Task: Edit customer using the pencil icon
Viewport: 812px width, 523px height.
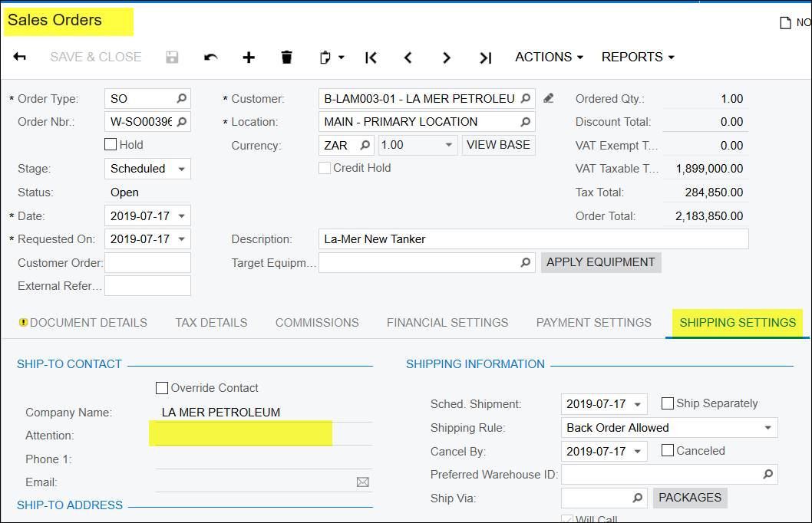Action: click(548, 98)
